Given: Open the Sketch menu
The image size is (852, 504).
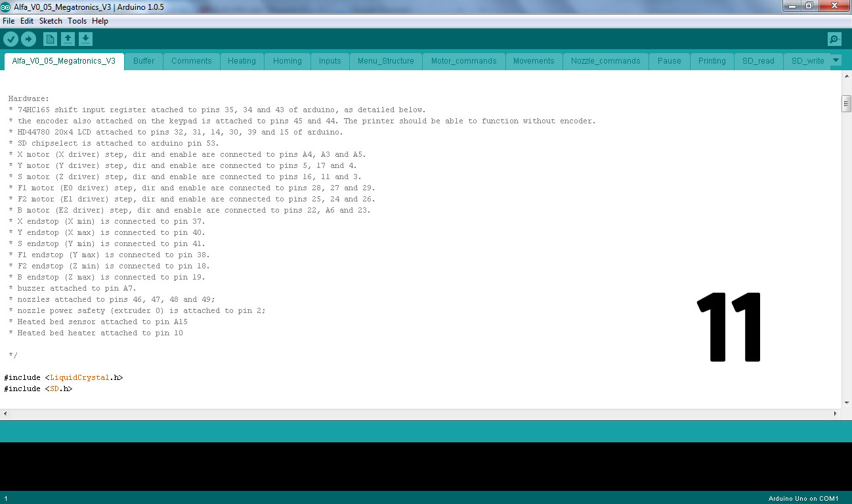Looking at the screenshot, I should coord(51,21).
